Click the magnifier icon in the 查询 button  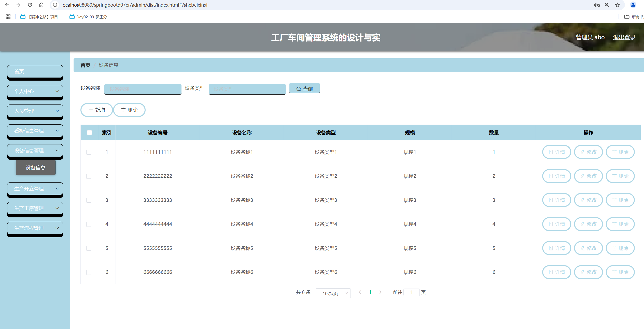pos(298,88)
